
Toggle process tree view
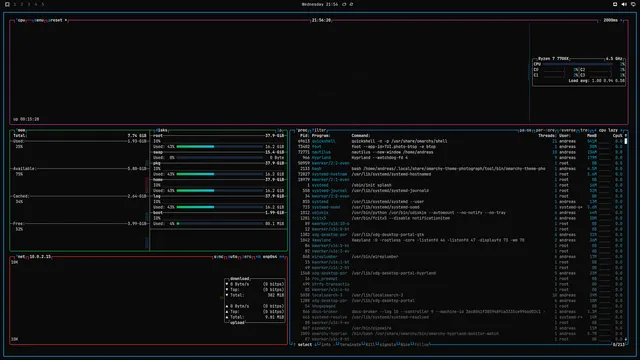[x=584, y=130]
